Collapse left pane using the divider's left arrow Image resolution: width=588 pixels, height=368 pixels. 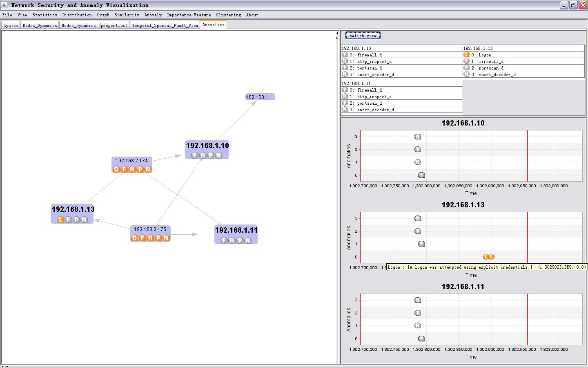coord(337,33)
